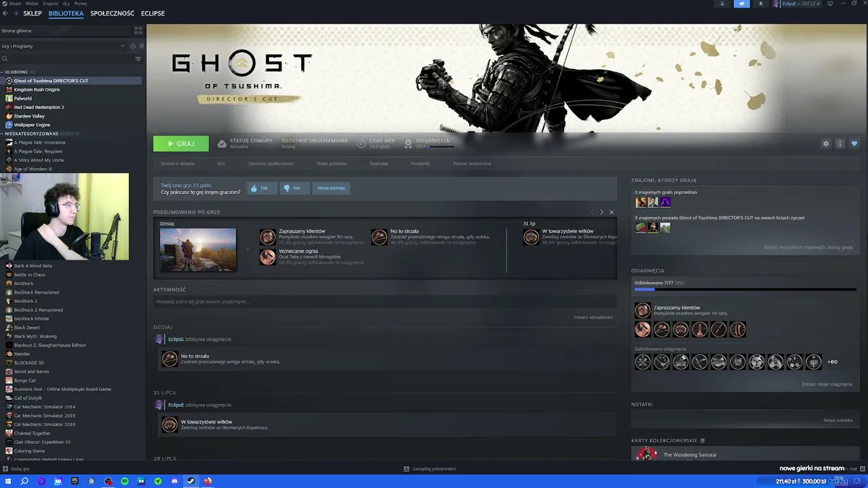Image resolution: width=868 pixels, height=488 pixels.
Task: Open the '+60' locked achievements overflow
Action: [x=832, y=362]
